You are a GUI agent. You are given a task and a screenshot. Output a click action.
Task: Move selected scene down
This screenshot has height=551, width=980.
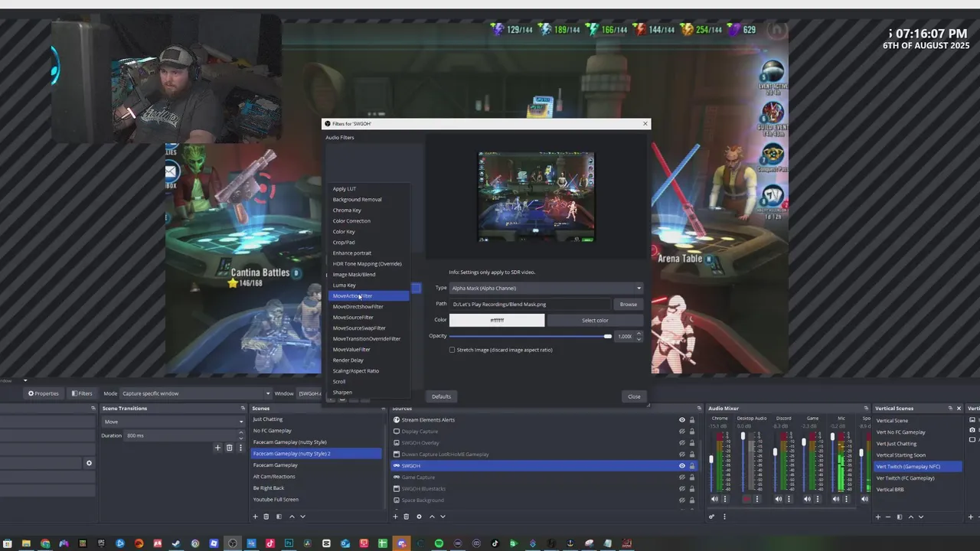(x=302, y=517)
